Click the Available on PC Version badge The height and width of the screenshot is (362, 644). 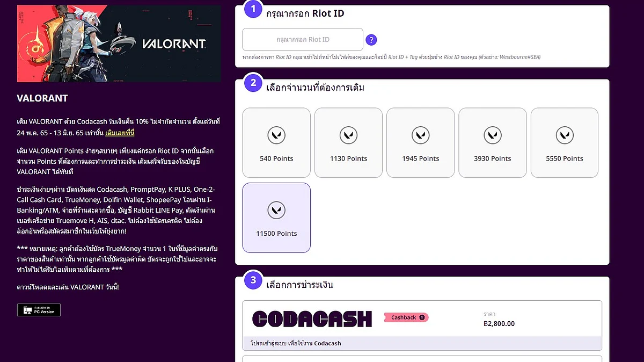point(39,310)
